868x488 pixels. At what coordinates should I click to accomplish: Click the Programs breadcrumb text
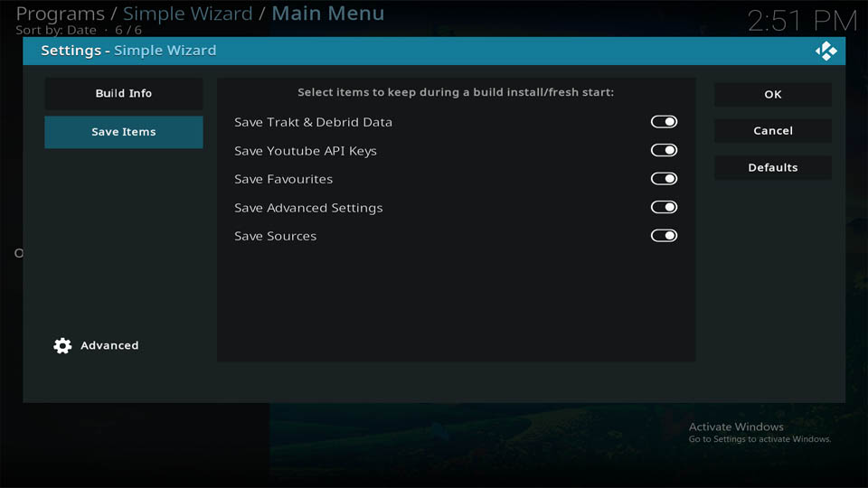tap(61, 14)
